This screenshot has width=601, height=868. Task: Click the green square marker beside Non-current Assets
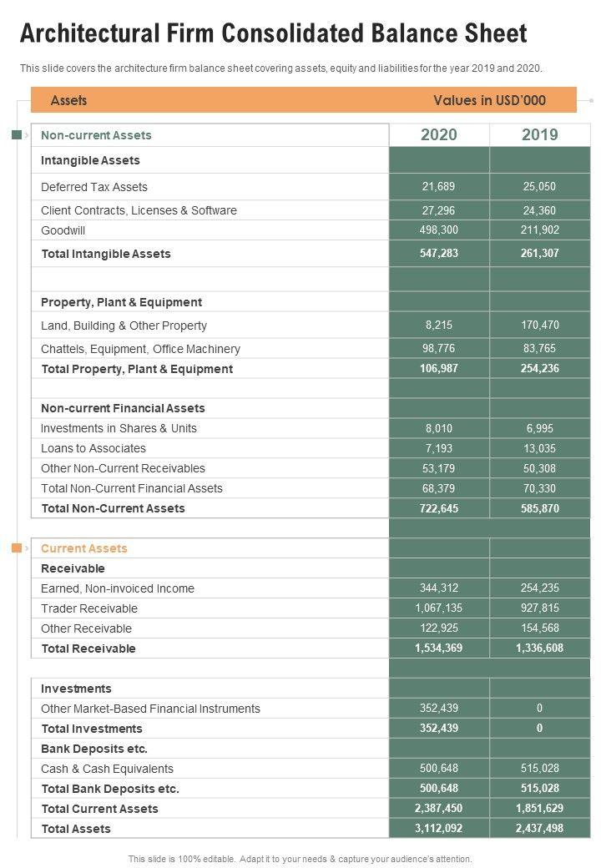point(17,135)
